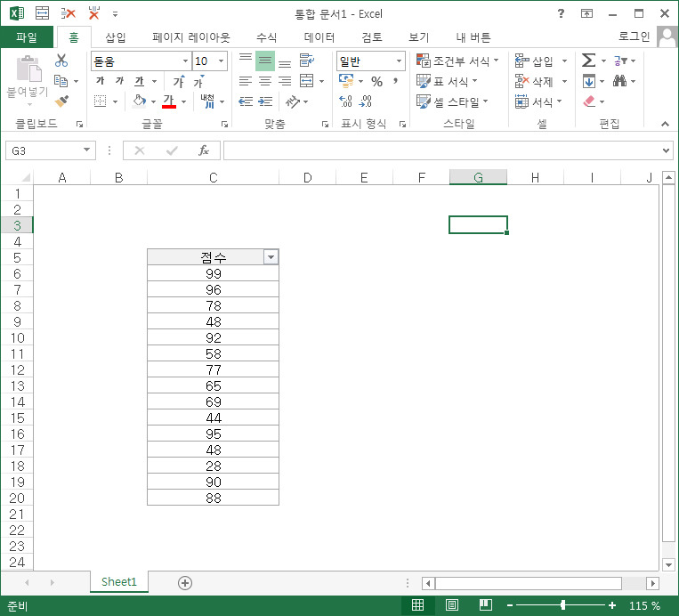Apply percent style
Image resolution: width=679 pixels, height=616 pixels.
[376, 81]
